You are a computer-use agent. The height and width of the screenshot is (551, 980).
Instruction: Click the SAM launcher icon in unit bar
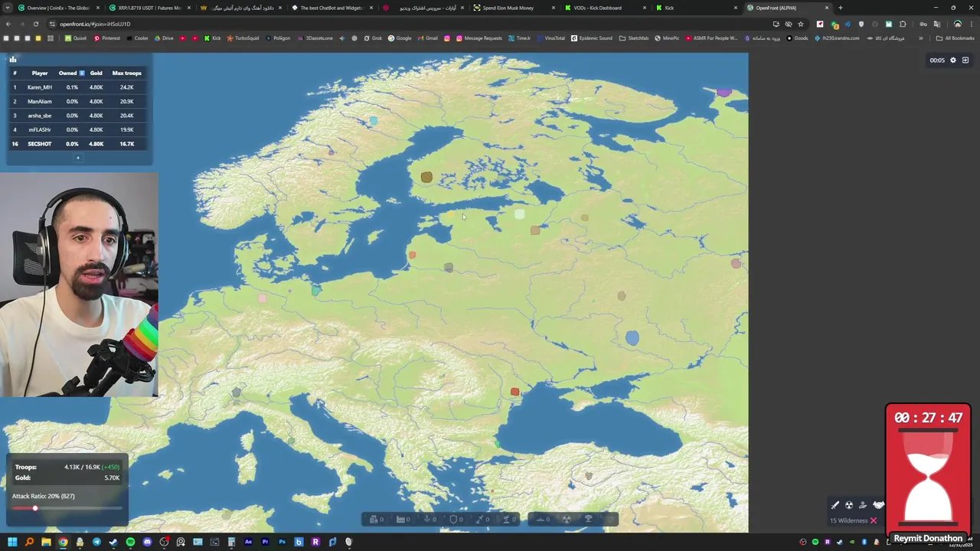(506, 520)
